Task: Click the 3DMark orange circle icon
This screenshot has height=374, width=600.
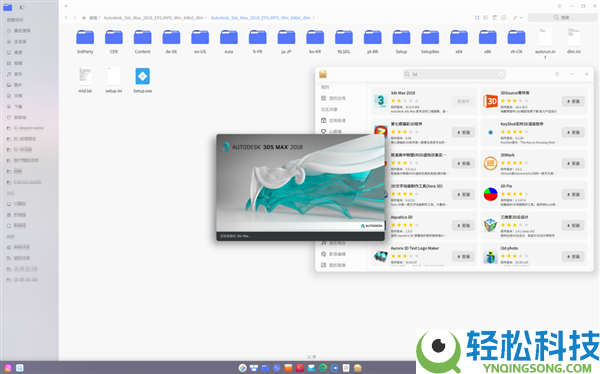Action: pos(490,163)
